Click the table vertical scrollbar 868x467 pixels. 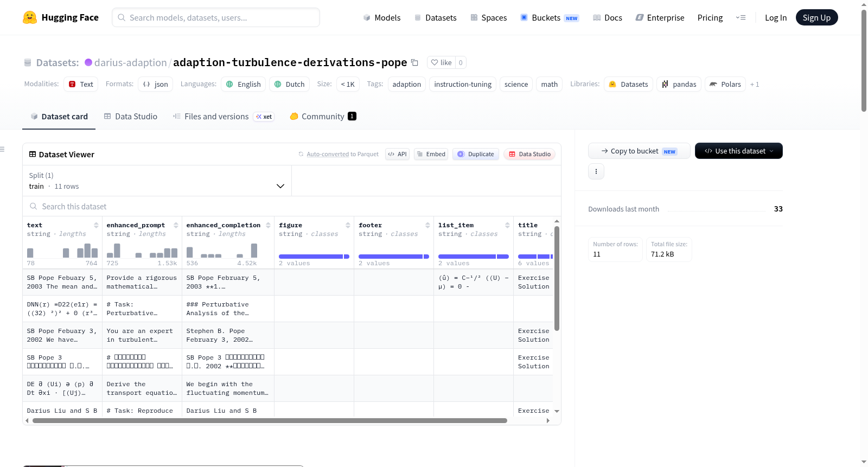tap(557, 278)
